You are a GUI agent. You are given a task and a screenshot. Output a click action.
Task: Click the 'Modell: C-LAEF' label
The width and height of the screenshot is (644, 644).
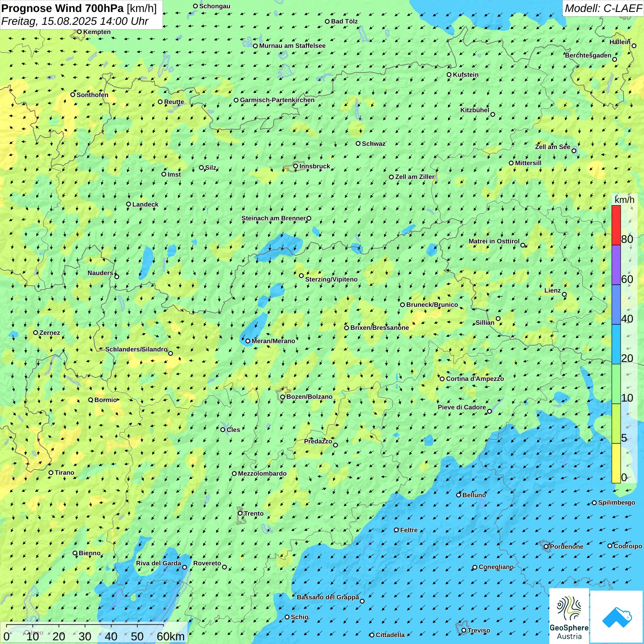click(603, 8)
